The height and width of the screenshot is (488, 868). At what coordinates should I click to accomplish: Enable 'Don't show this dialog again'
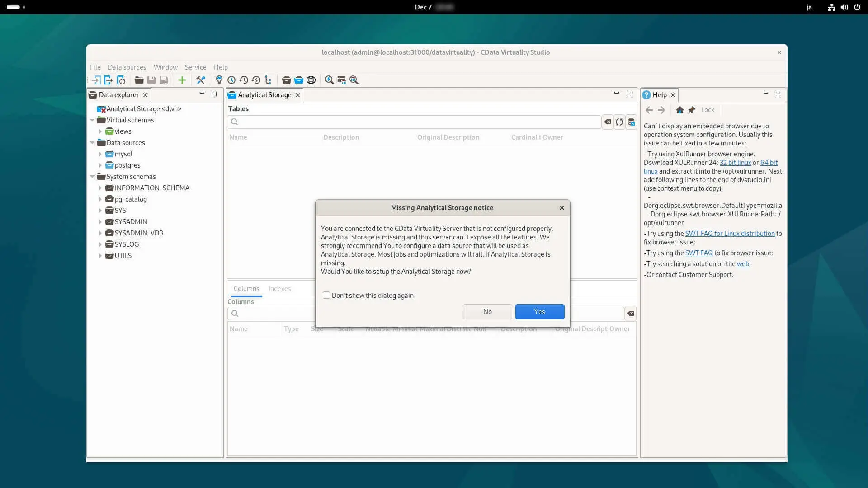(326, 295)
